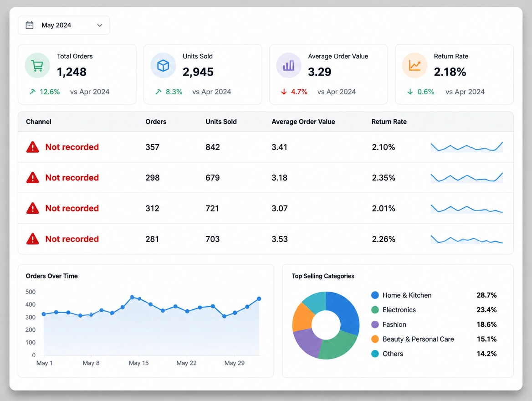
Task: Click the Top Selling Categories title
Action: [323, 276]
